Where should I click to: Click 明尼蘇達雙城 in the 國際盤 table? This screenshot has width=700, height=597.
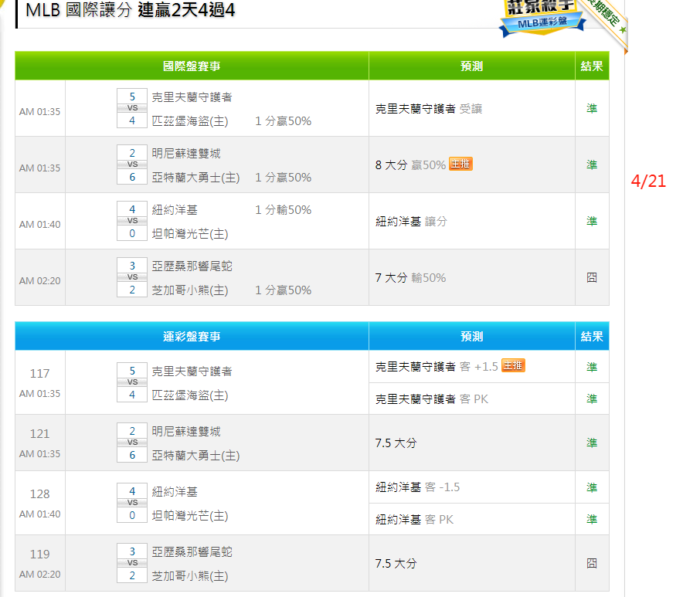186,154
